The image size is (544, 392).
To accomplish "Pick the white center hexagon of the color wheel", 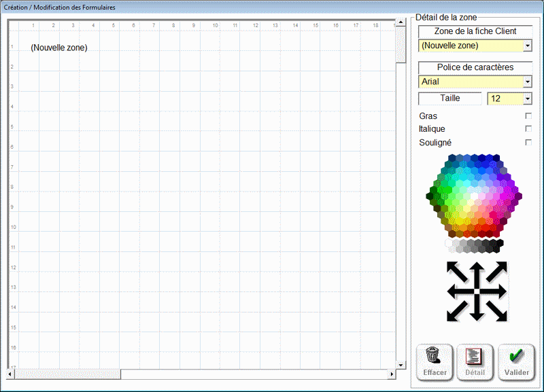I will coord(474,196).
